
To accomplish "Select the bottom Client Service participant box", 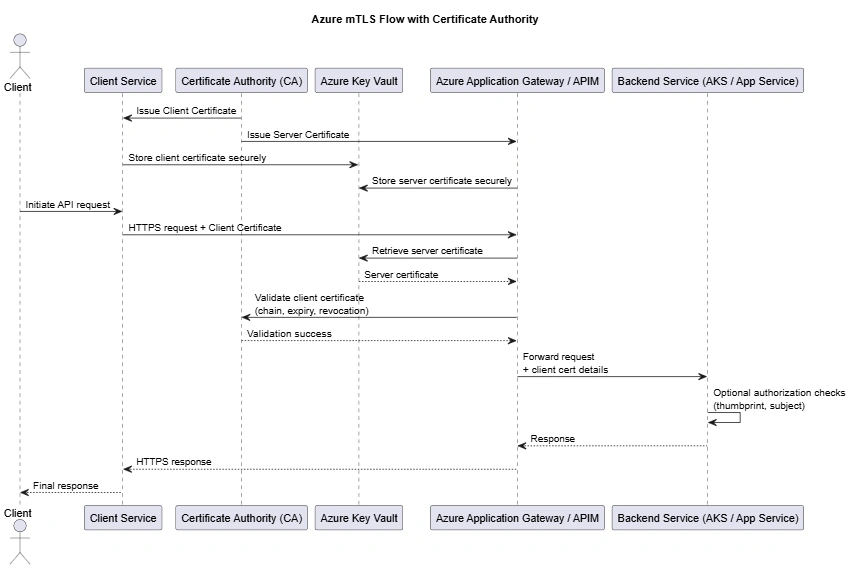I will point(123,518).
